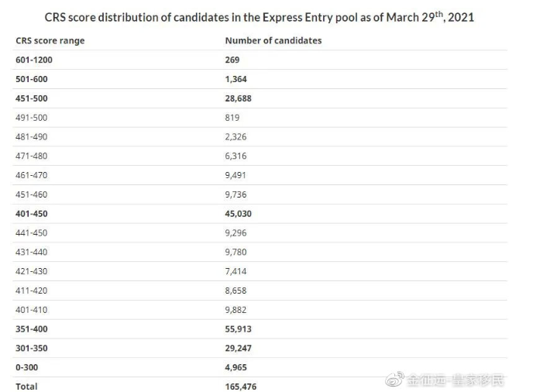Click the Total 165,476 value
This screenshot has height=392, width=533.
[241, 387]
